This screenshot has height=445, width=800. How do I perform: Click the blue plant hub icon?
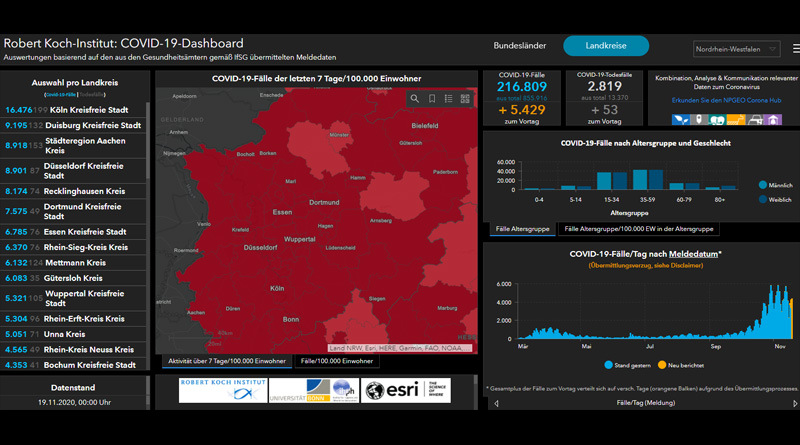681,120
